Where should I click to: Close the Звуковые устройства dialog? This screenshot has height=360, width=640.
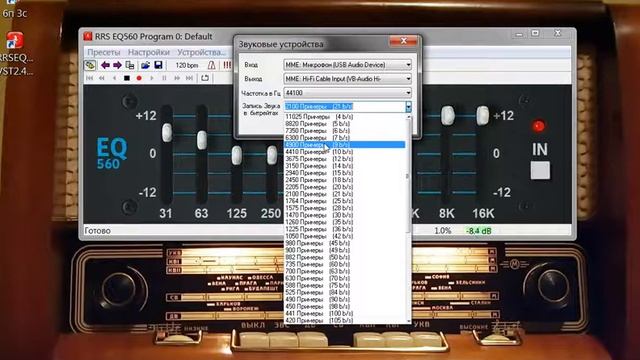[403, 41]
